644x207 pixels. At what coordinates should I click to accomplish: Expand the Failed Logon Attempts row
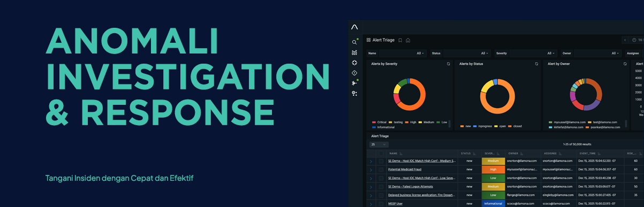(x=371, y=187)
